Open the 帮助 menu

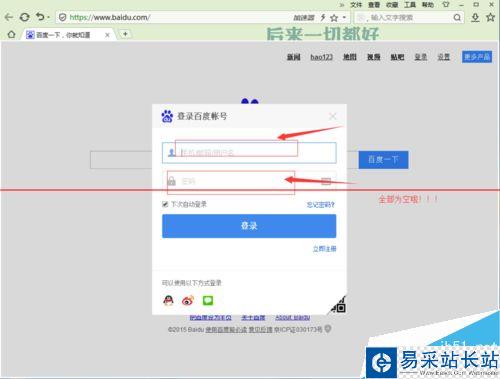pyautogui.click(x=428, y=5)
